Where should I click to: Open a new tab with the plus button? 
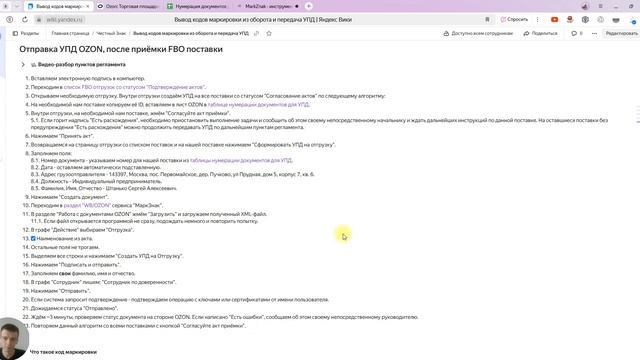[x=309, y=6]
